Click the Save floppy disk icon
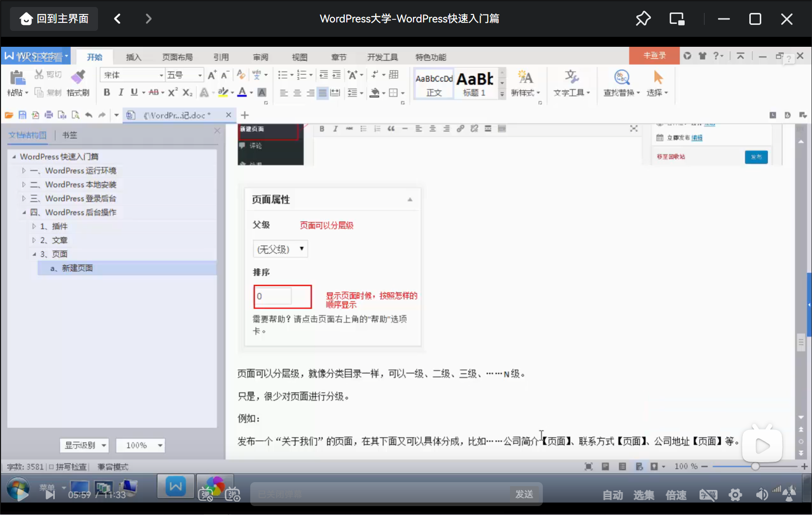The height and width of the screenshot is (515, 812). pos(22,115)
